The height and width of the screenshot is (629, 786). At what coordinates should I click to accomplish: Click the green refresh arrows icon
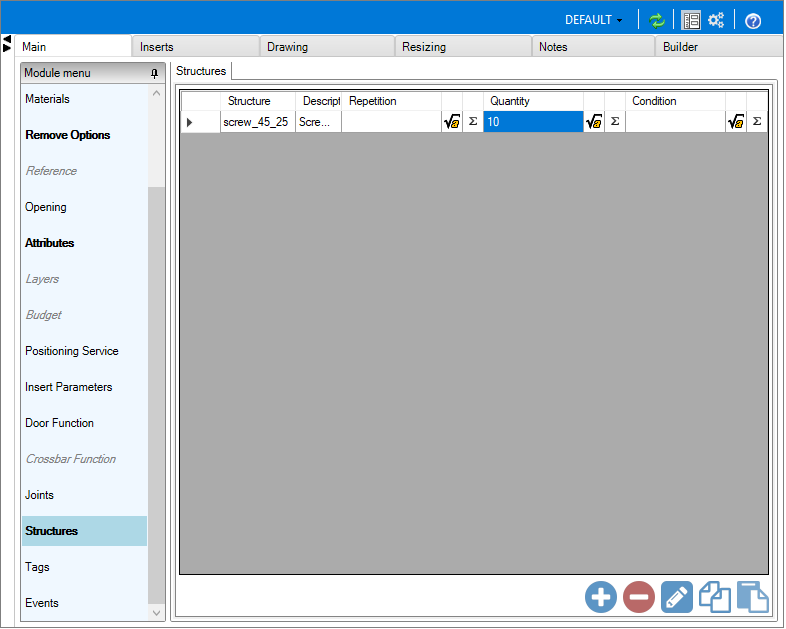[x=656, y=21]
